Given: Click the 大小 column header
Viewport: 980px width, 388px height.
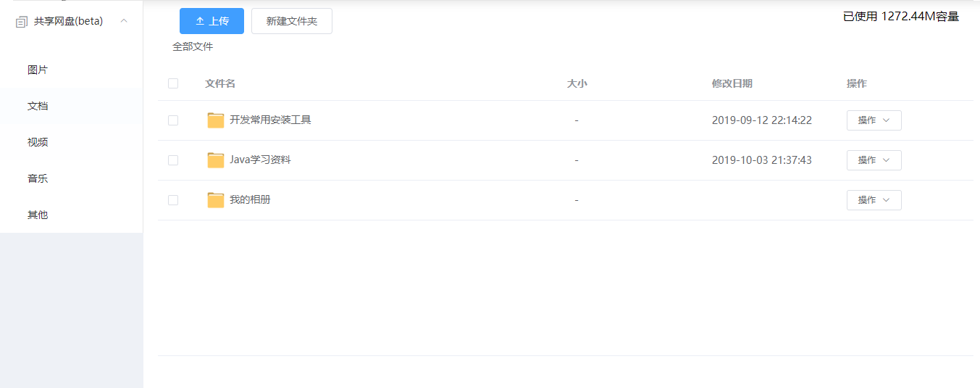Looking at the screenshot, I should 577,83.
